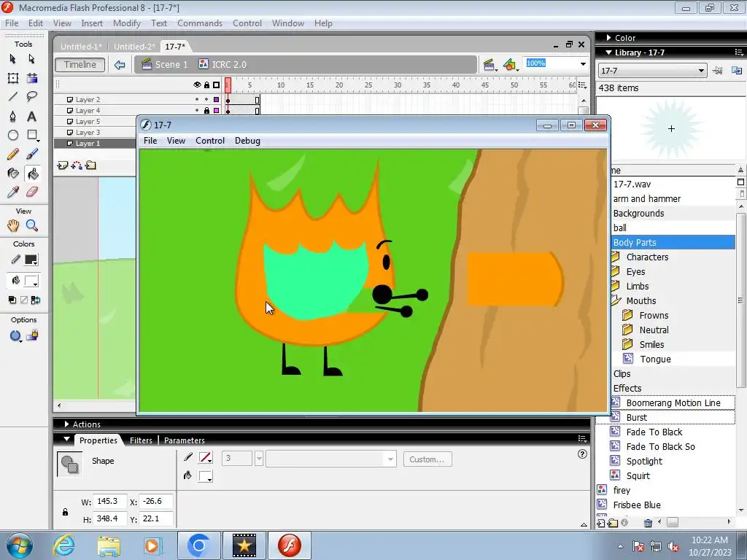Toggle lock all layers padlock
747x560 pixels.
click(206, 85)
